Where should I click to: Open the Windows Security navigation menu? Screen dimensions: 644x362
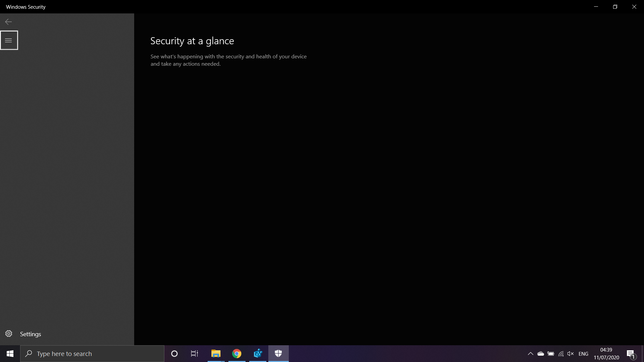(9, 40)
